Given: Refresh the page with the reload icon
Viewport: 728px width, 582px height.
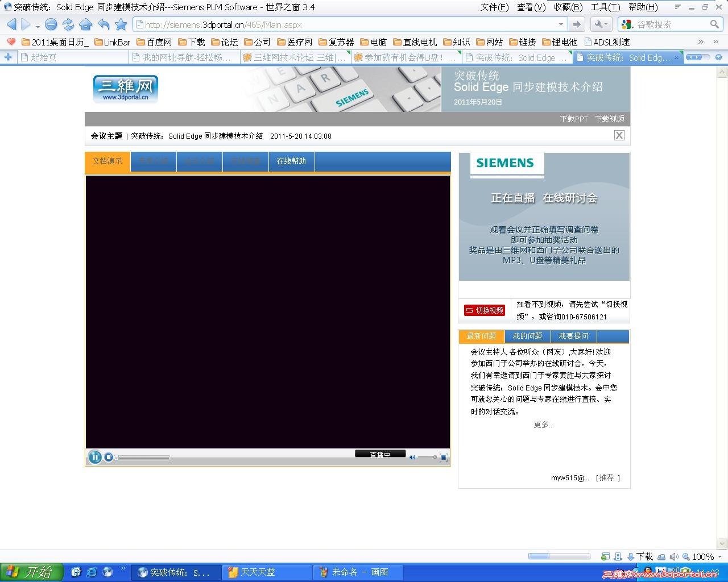Looking at the screenshot, I should 68,24.
